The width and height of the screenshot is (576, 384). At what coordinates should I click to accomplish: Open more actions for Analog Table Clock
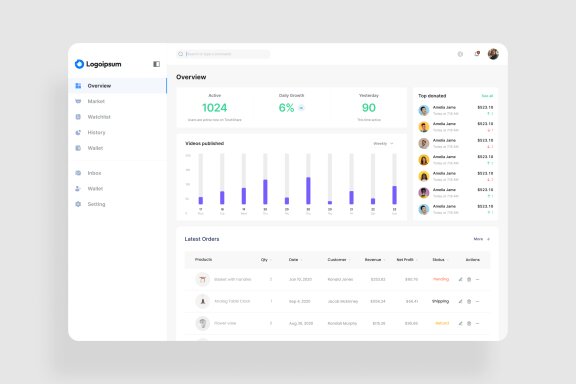pos(478,301)
